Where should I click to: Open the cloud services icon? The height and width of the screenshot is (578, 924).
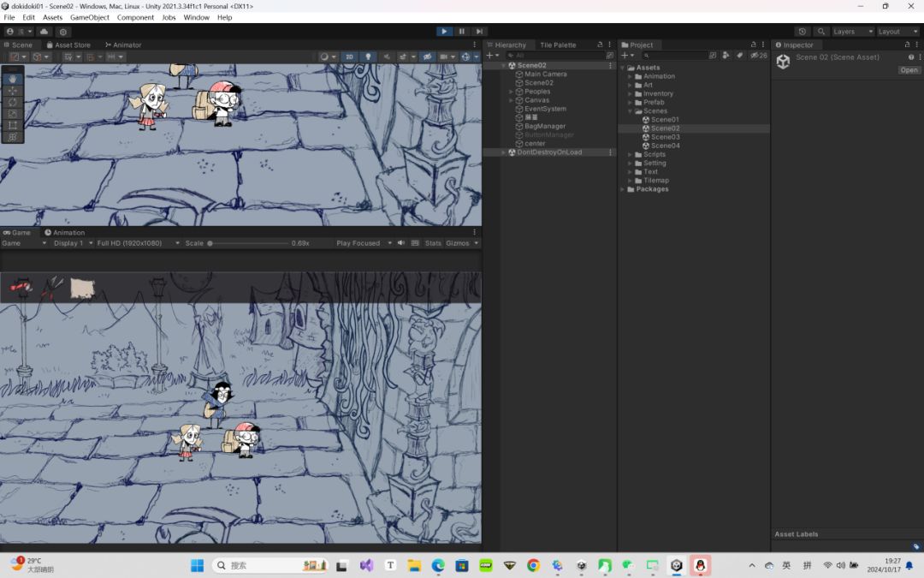pyautogui.click(x=44, y=32)
